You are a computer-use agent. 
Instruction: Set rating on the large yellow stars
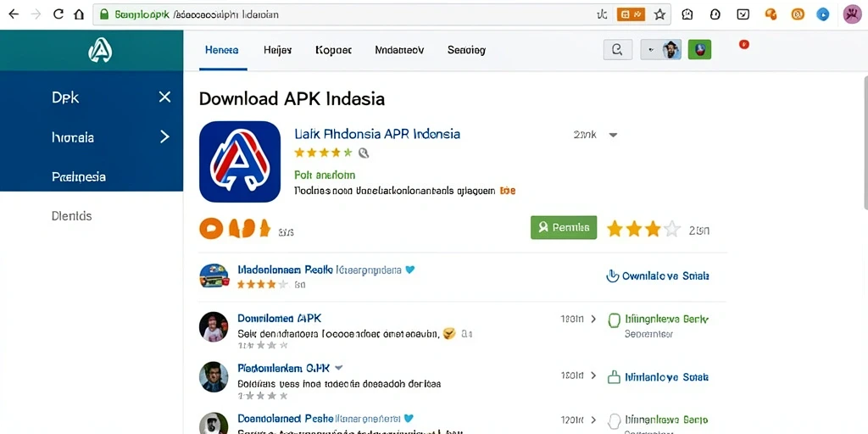(644, 229)
